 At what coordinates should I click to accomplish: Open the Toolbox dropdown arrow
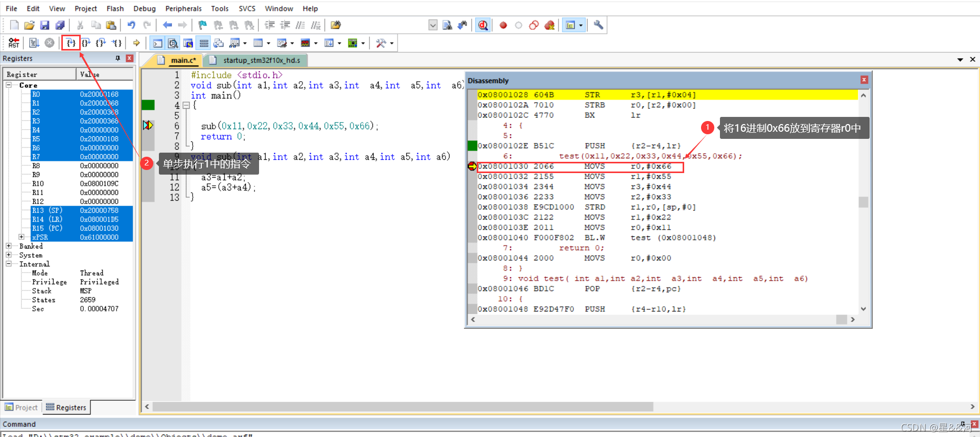point(392,43)
